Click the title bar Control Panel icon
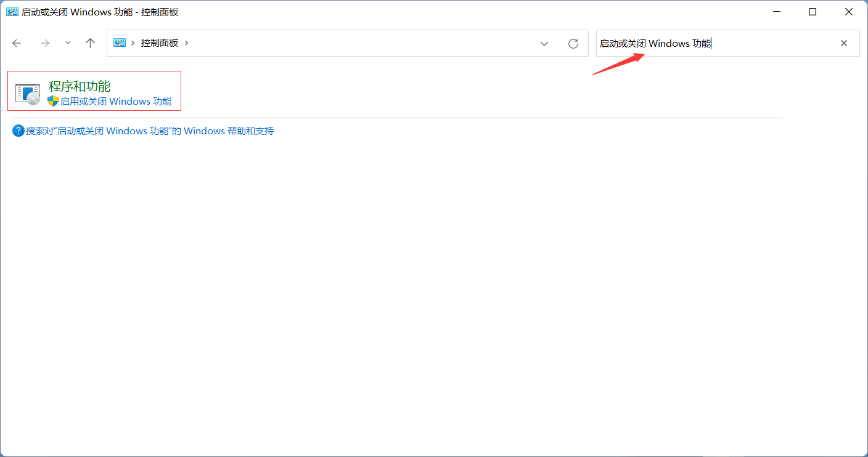The image size is (868, 457). (x=12, y=12)
